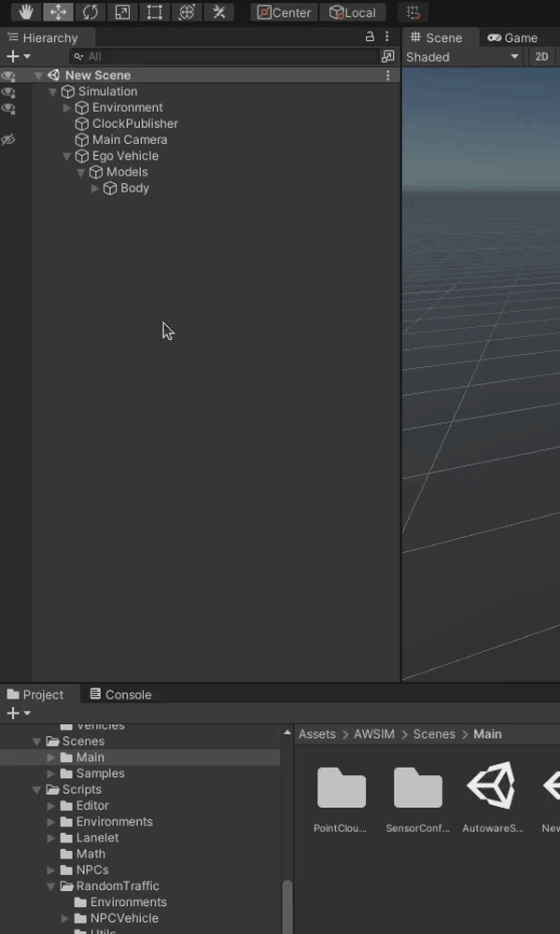
Task: Click Assets in the breadcrumb path
Action: coord(317,734)
